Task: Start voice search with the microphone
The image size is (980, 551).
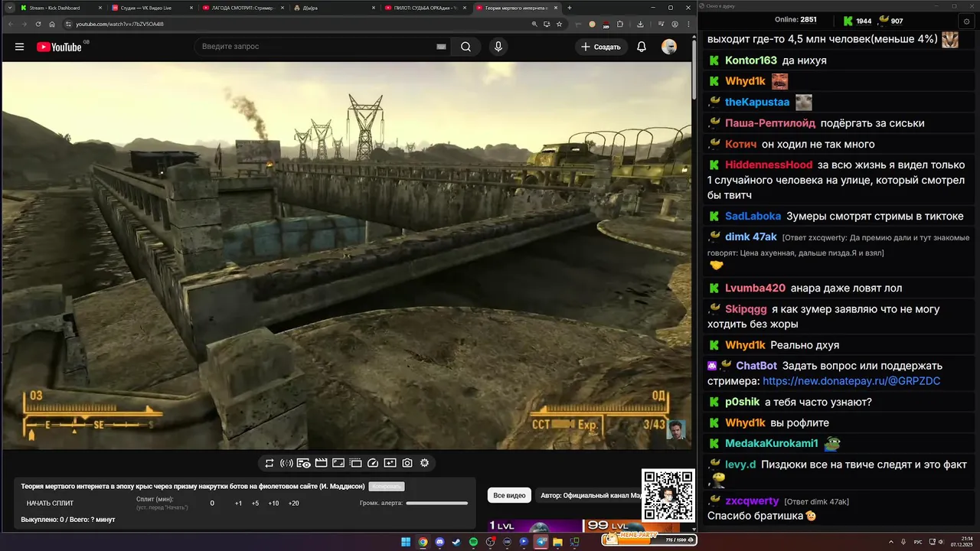Action: 498,47
